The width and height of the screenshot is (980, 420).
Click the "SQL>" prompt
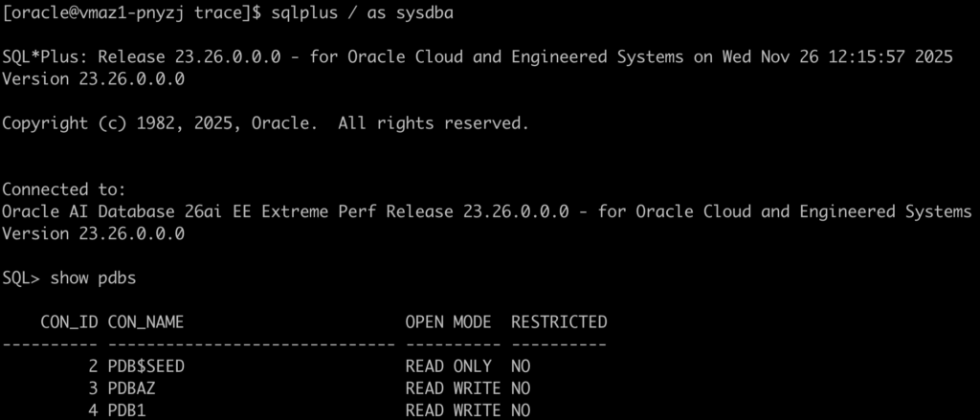[x=21, y=277]
